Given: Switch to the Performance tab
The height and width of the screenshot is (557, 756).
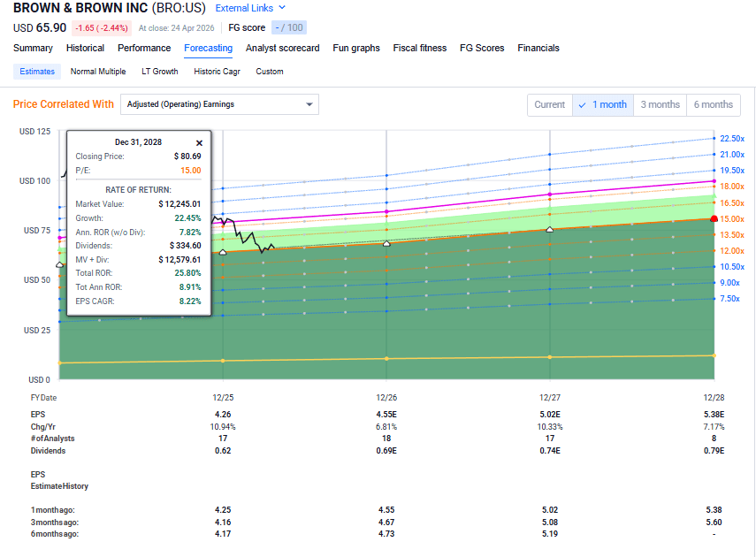Looking at the screenshot, I should [x=144, y=49].
